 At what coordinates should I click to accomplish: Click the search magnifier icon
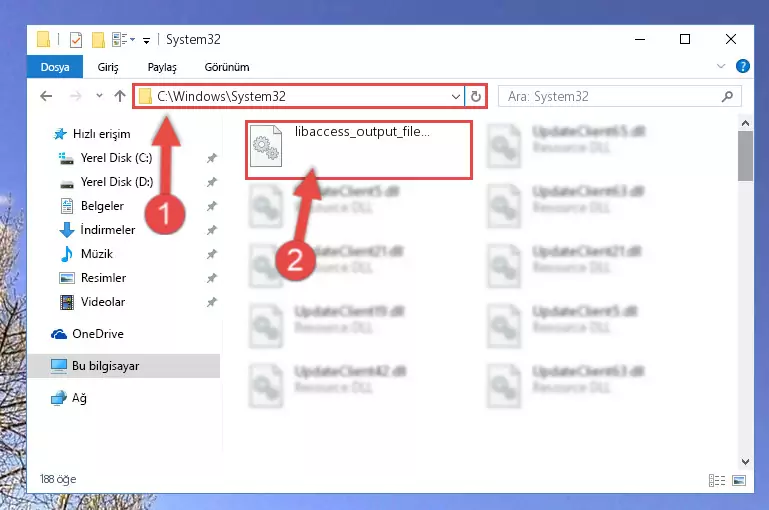tap(727, 97)
